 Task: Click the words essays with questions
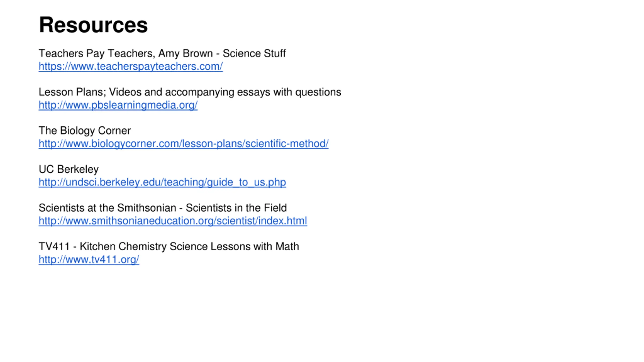click(289, 92)
